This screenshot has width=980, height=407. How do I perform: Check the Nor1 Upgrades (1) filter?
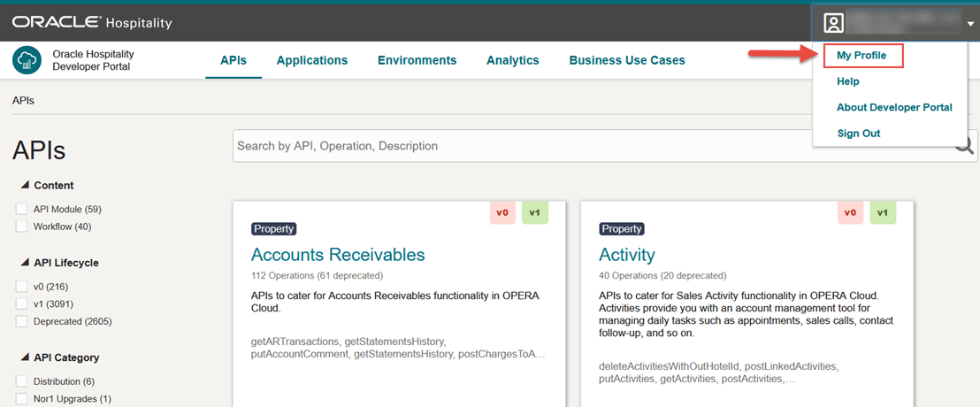22,399
